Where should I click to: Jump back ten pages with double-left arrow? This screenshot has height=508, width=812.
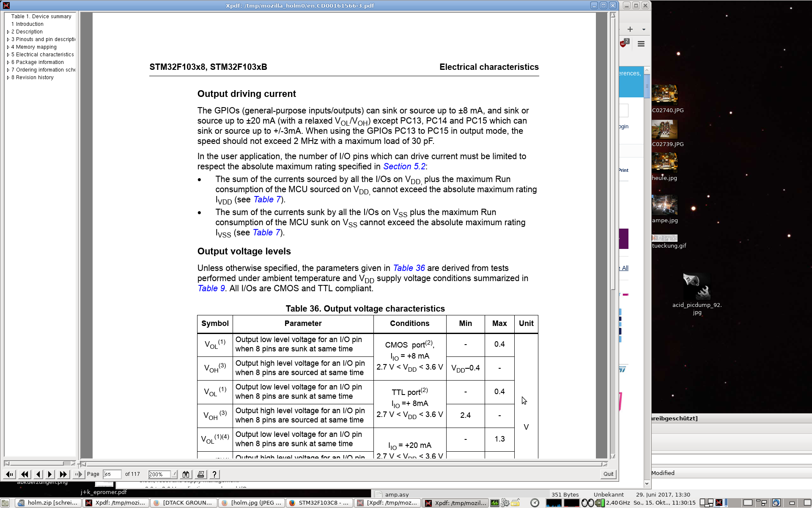(25, 474)
